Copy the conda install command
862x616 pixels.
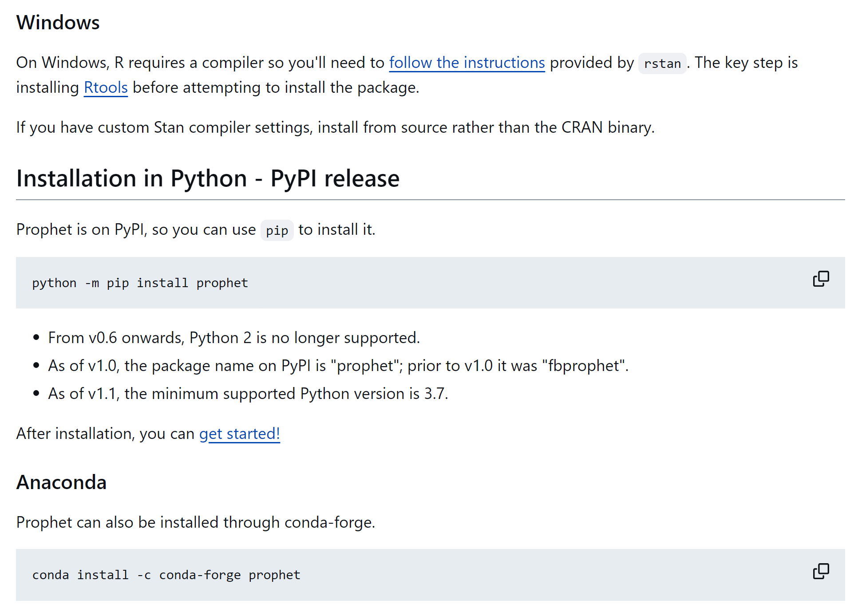click(x=820, y=571)
